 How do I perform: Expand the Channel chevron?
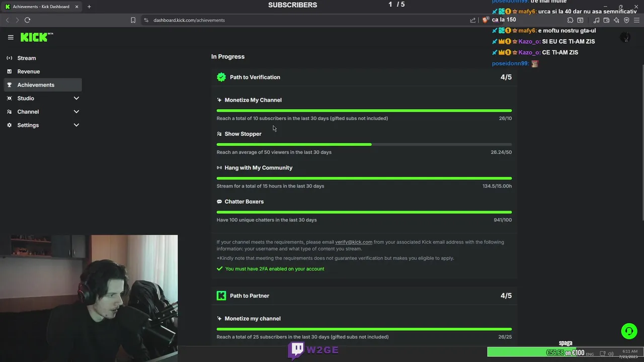pyautogui.click(x=76, y=112)
